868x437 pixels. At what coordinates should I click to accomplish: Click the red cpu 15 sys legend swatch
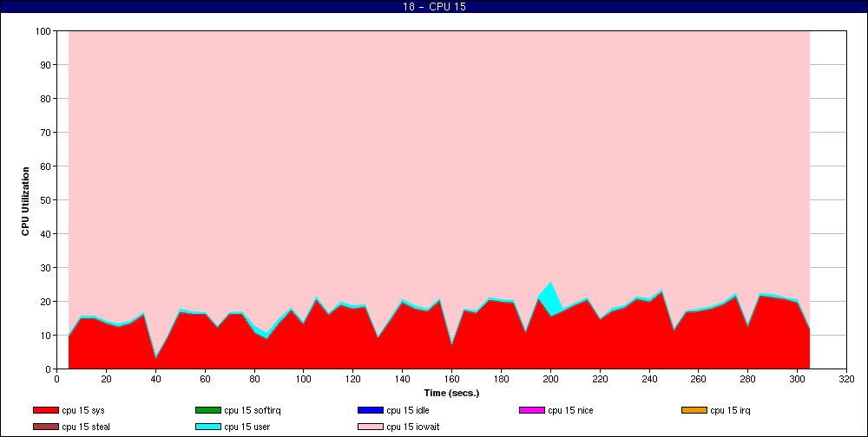(x=46, y=410)
